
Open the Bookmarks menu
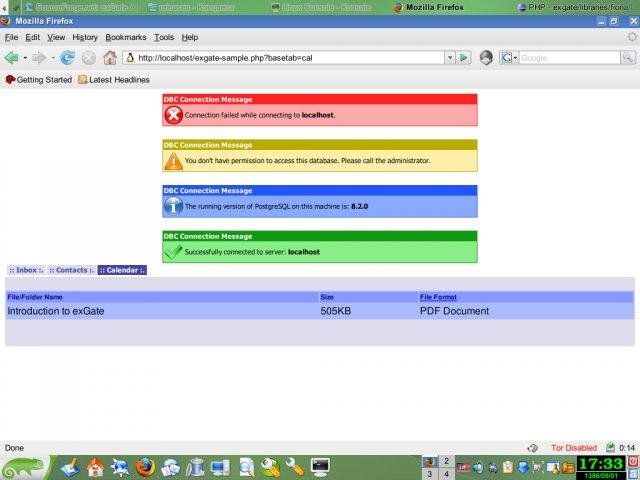click(126, 37)
